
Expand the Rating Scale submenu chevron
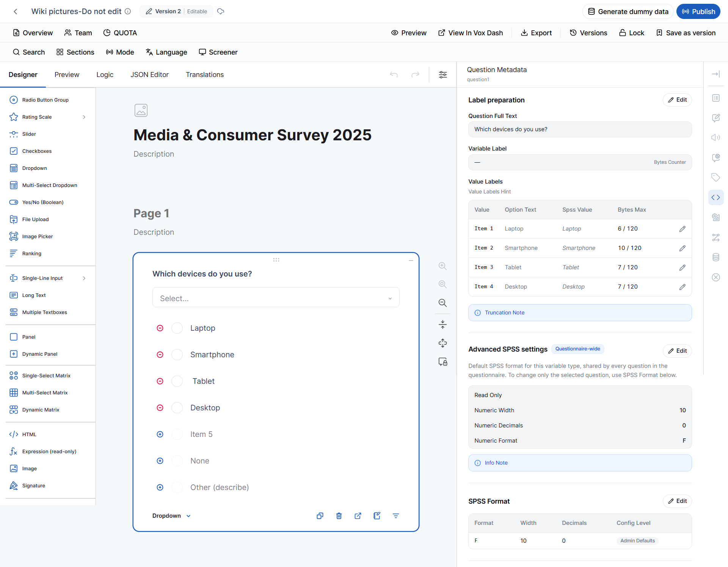point(84,117)
